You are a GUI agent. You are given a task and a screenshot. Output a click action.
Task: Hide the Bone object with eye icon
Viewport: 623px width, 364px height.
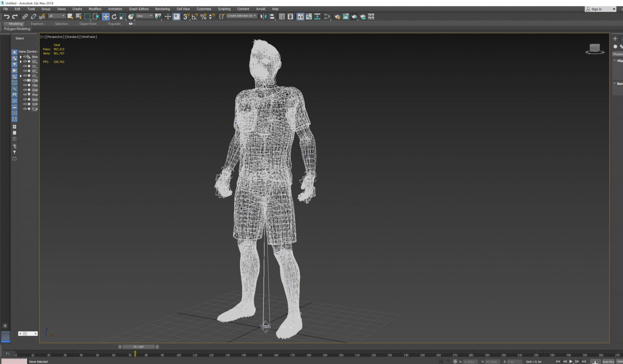pyautogui.click(x=25, y=56)
